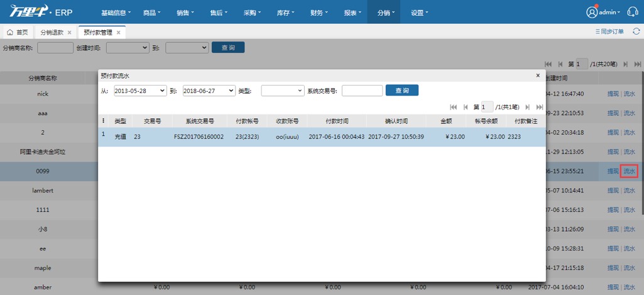Open the 类型 dropdown in the dialog
This screenshot has width=644, height=295.
click(283, 91)
